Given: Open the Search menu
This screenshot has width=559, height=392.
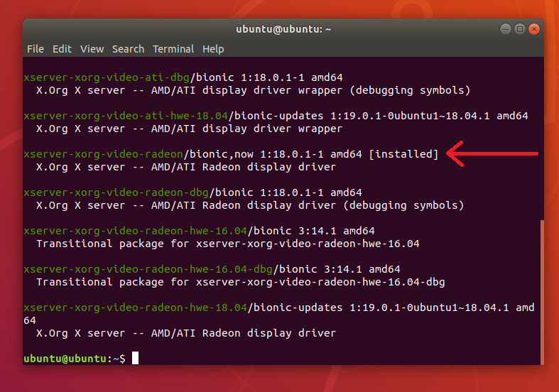Looking at the screenshot, I should (129, 49).
